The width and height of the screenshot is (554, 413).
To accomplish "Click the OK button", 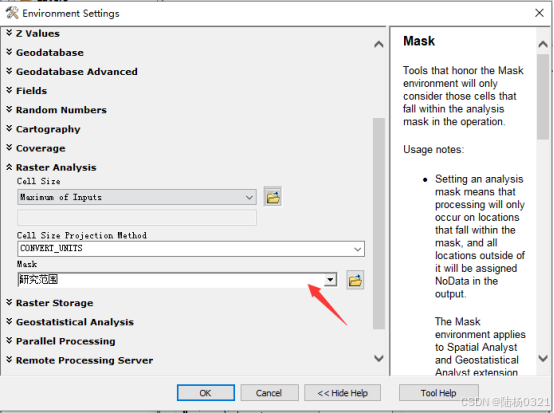I will pyautogui.click(x=206, y=393).
